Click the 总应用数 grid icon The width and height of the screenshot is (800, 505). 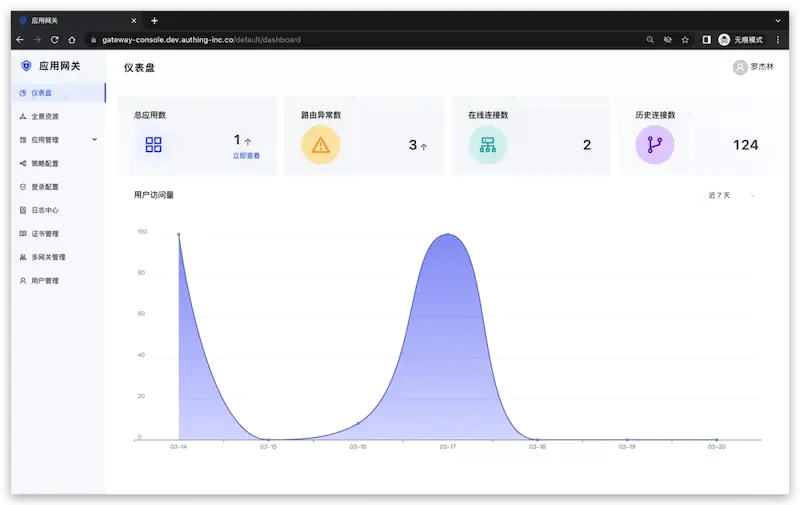click(x=154, y=145)
